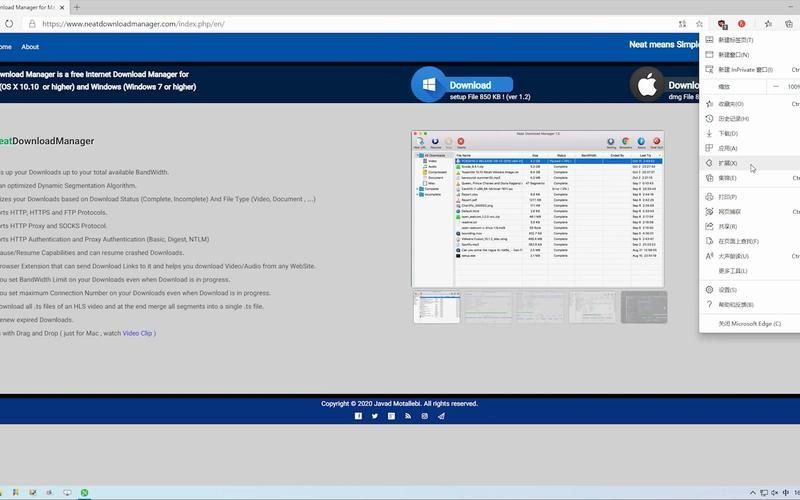Open 集锦(E) collections menu item
The height and width of the screenshot is (500, 800).
tap(749, 178)
